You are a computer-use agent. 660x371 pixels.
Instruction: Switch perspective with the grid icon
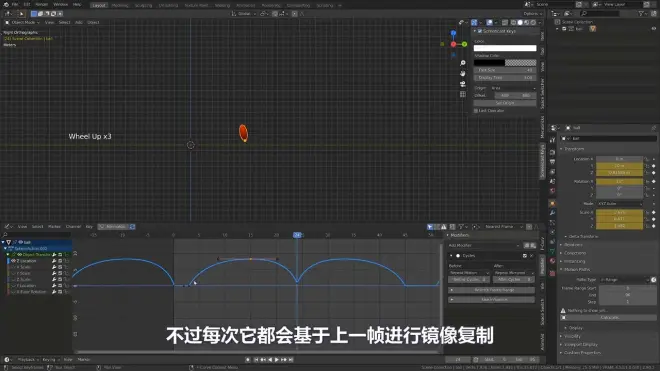(x=463, y=94)
